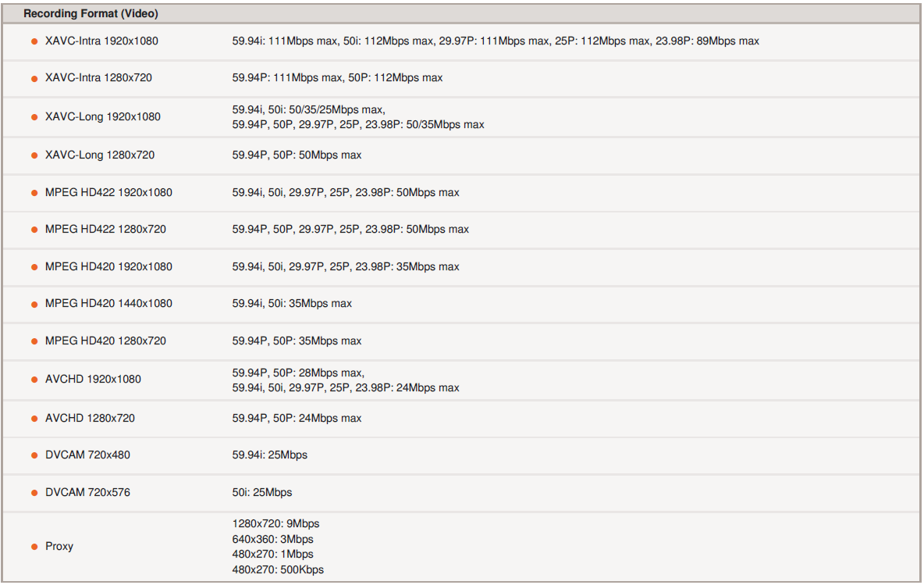Image resolution: width=924 pixels, height=585 pixels.
Task: Click the text '59.94i, 50i: 50/35/25Mbps max,'
Action: pyautogui.click(x=309, y=109)
